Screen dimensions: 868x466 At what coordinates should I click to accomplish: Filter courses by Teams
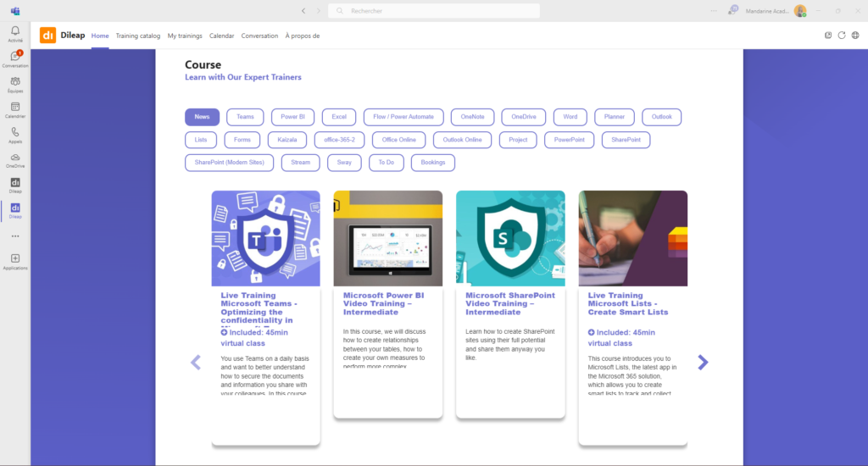(245, 117)
